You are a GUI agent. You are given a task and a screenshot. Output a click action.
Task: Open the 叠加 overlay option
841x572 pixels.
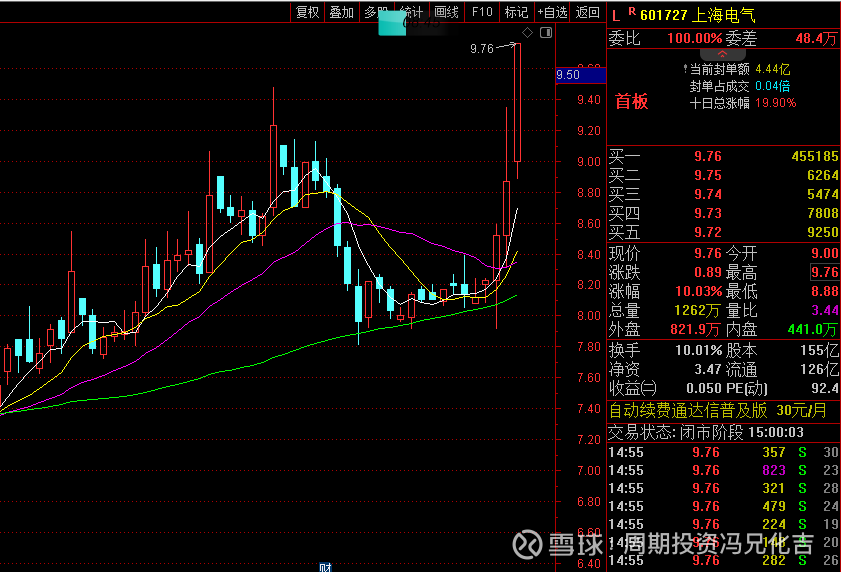341,12
